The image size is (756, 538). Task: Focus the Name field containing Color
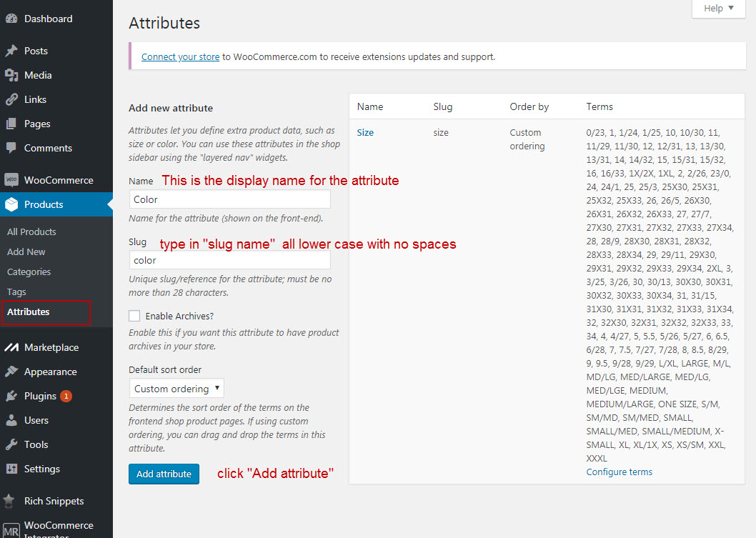229,199
